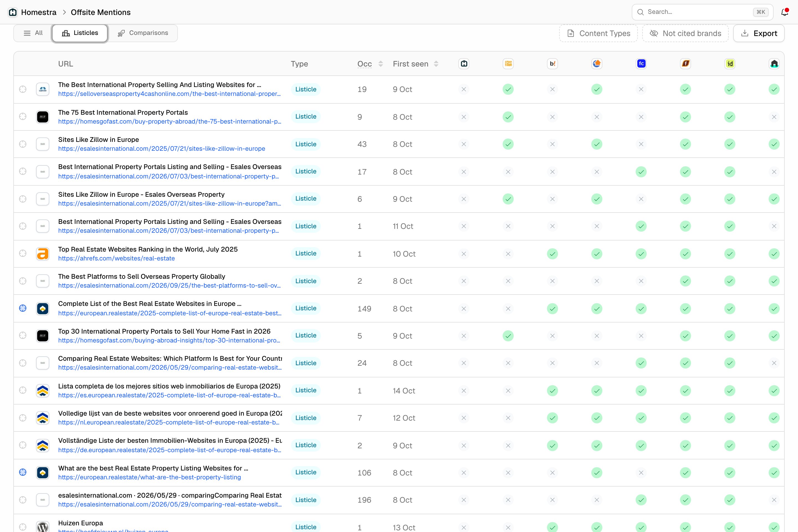The height and width of the screenshot is (532, 798).
Task: Click the dark house brand column icon
Action: pos(774,63)
